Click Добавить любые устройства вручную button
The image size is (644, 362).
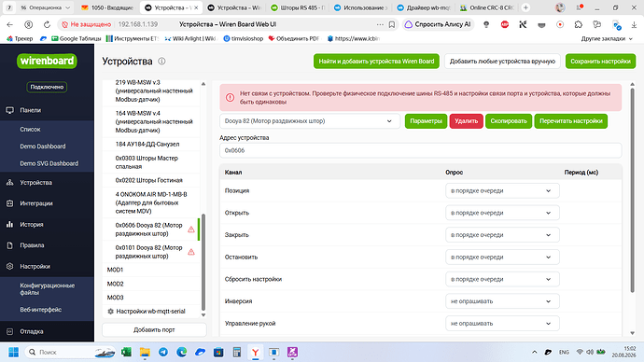pos(502,62)
